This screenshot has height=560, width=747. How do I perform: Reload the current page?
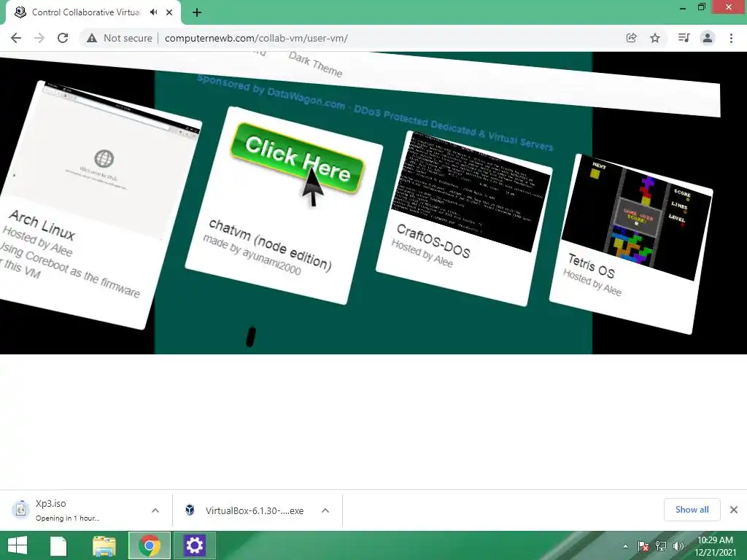pyautogui.click(x=63, y=38)
